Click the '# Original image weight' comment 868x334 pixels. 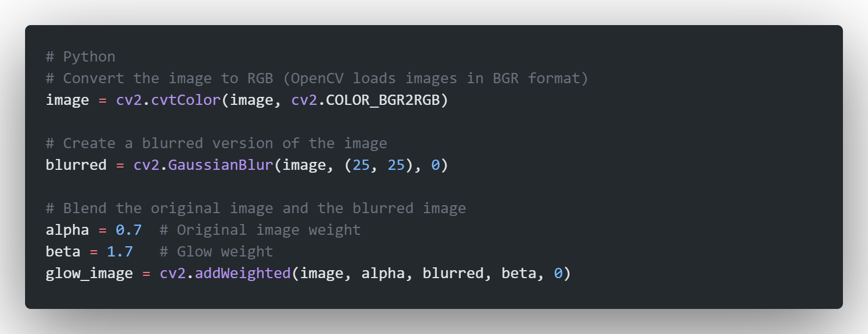(260, 230)
